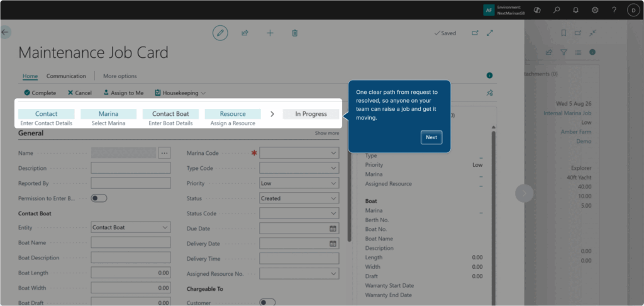This screenshot has width=644, height=306.
Task: Click the help question mark icon
Action: (614, 10)
